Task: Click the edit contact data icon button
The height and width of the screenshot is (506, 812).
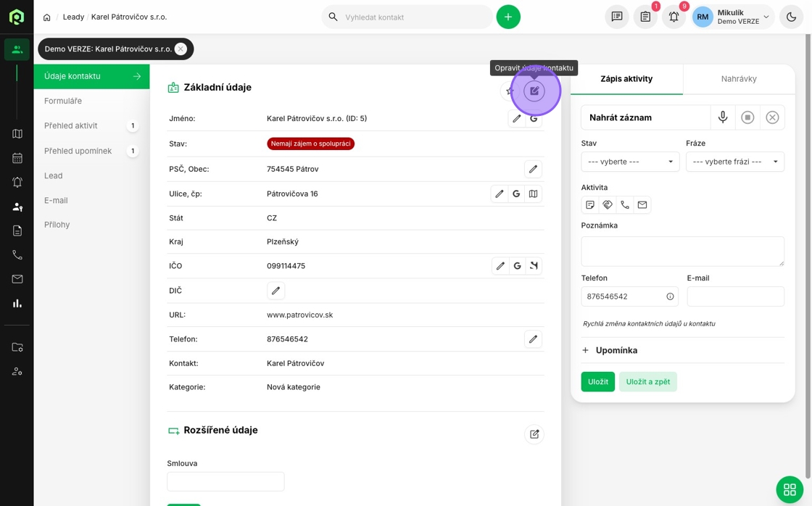Action: (534, 91)
